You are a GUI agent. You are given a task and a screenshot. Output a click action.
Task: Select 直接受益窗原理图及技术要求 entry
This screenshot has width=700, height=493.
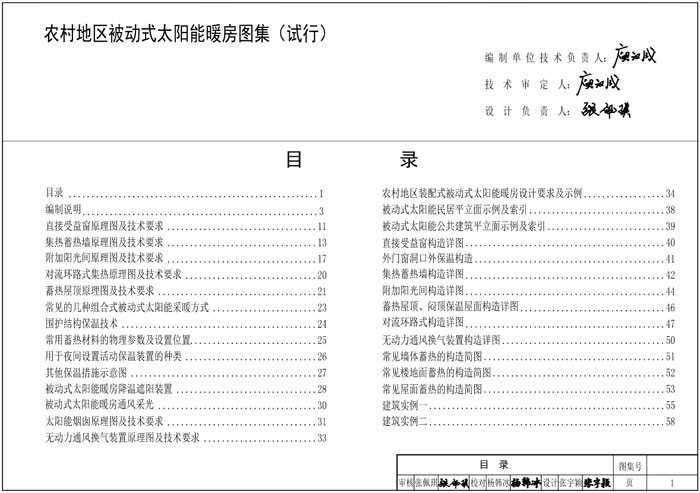pos(186,226)
